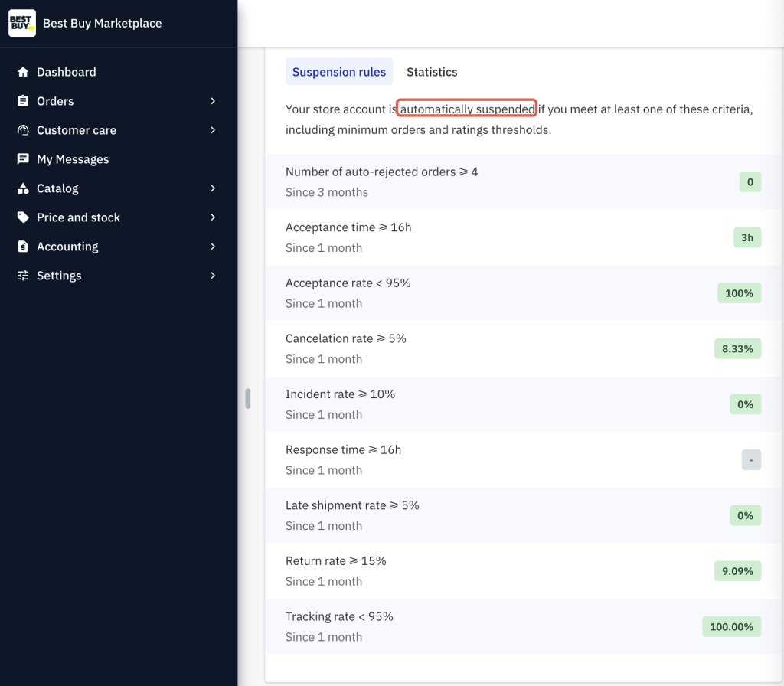784x686 pixels.
Task: Click the Orders clipboard icon
Action: 23,101
